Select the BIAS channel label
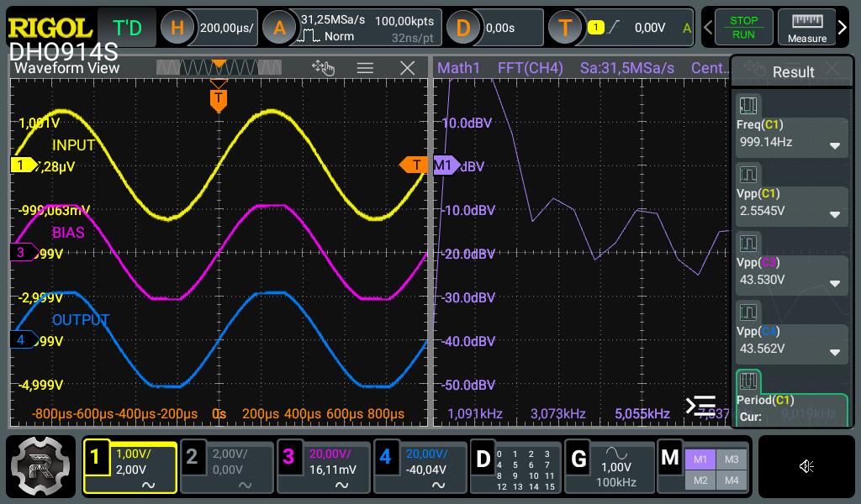This screenshot has height=504, width=861. point(68,233)
